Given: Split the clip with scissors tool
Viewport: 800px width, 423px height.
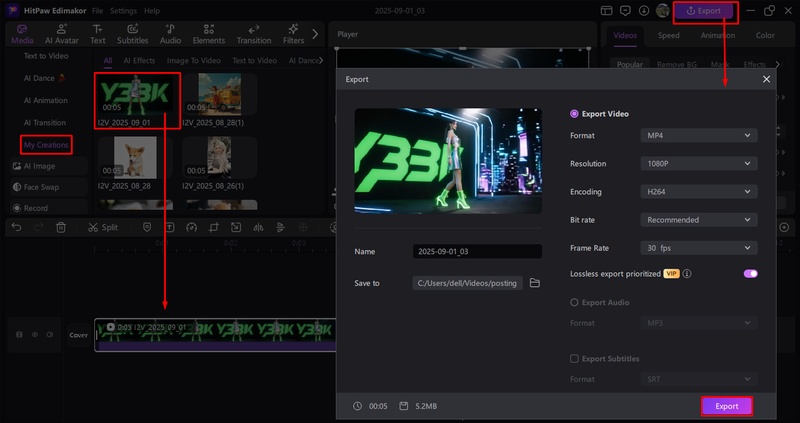Looking at the screenshot, I should pos(103,228).
